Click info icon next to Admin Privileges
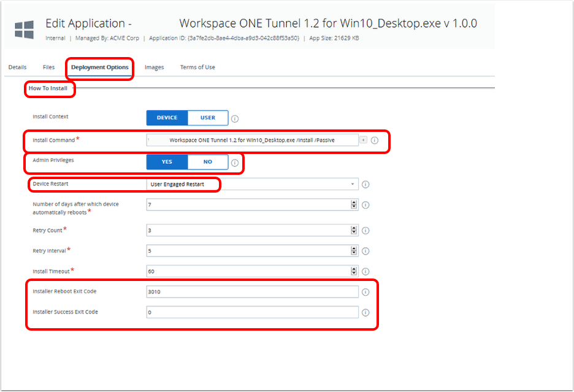 [x=235, y=163]
